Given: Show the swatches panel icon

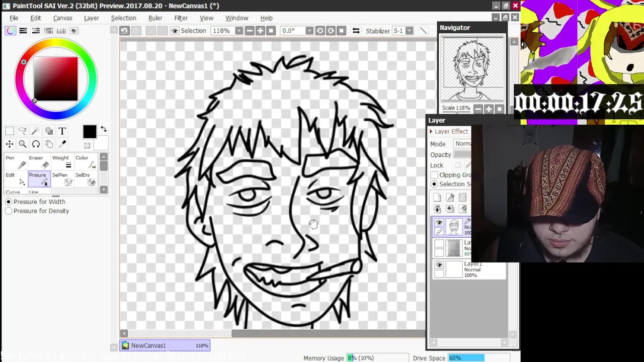Looking at the screenshot, I should [61, 31].
